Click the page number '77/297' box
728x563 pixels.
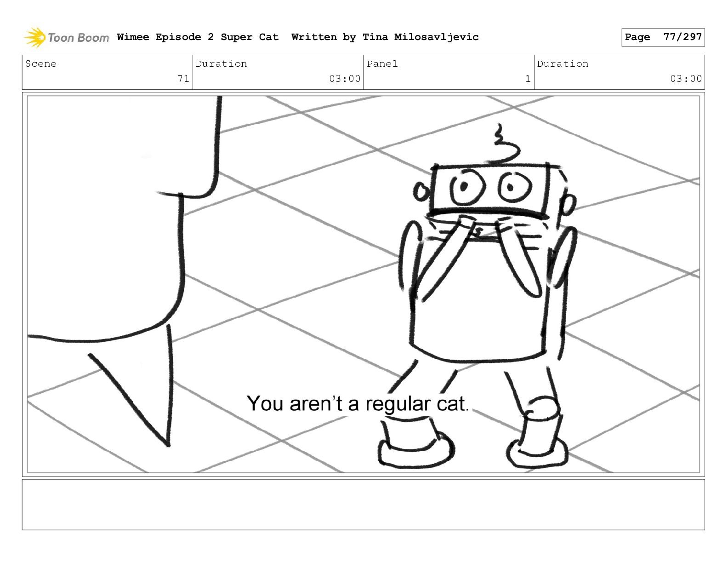click(663, 37)
